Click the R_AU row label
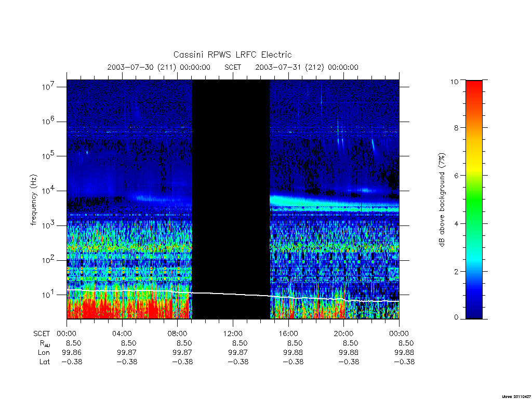 (45, 343)
